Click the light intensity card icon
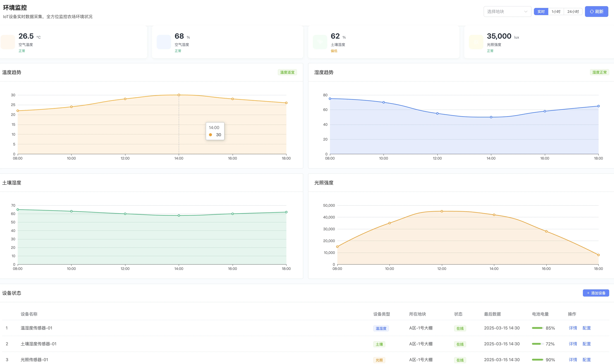Screen dimensions: 614x364 [x=476, y=42]
